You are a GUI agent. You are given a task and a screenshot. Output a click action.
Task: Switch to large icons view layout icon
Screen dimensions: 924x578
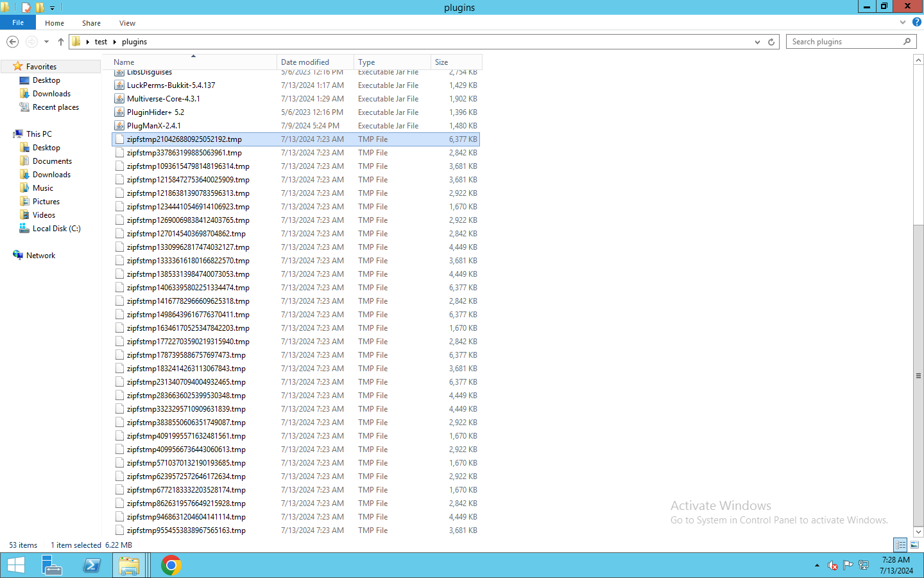point(914,545)
